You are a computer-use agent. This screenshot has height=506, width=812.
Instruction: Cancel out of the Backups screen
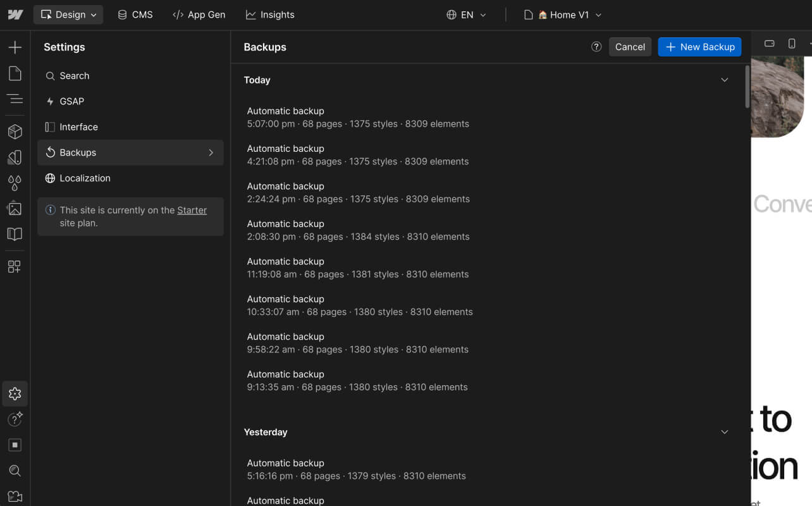pyautogui.click(x=630, y=46)
